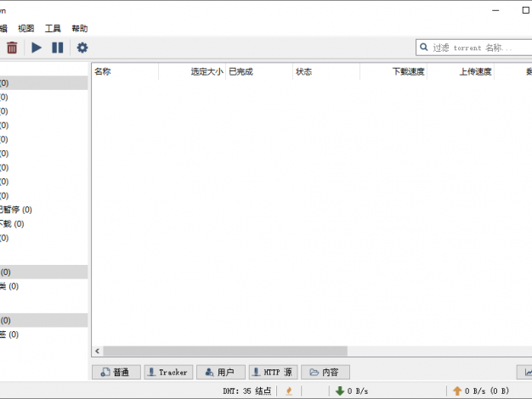Click the red trash delete torrent icon
The image size is (532, 399).
click(x=12, y=48)
